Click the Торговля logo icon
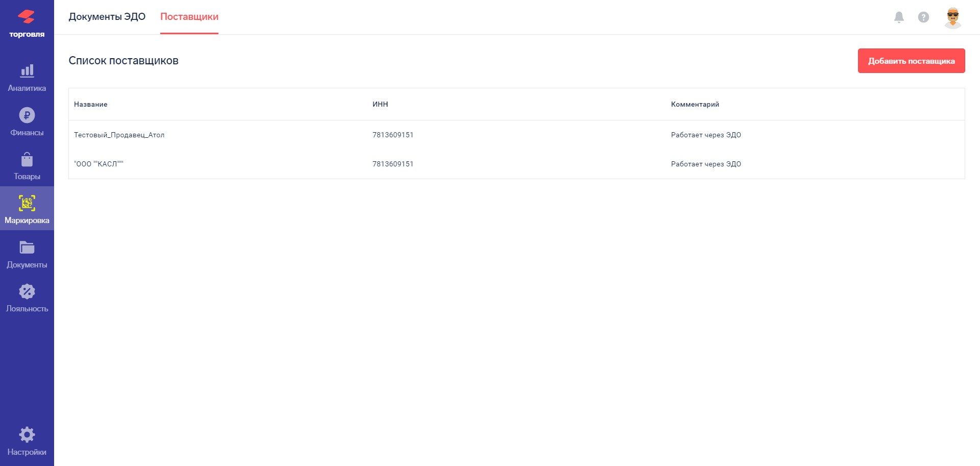980x466 pixels. (27, 18)
